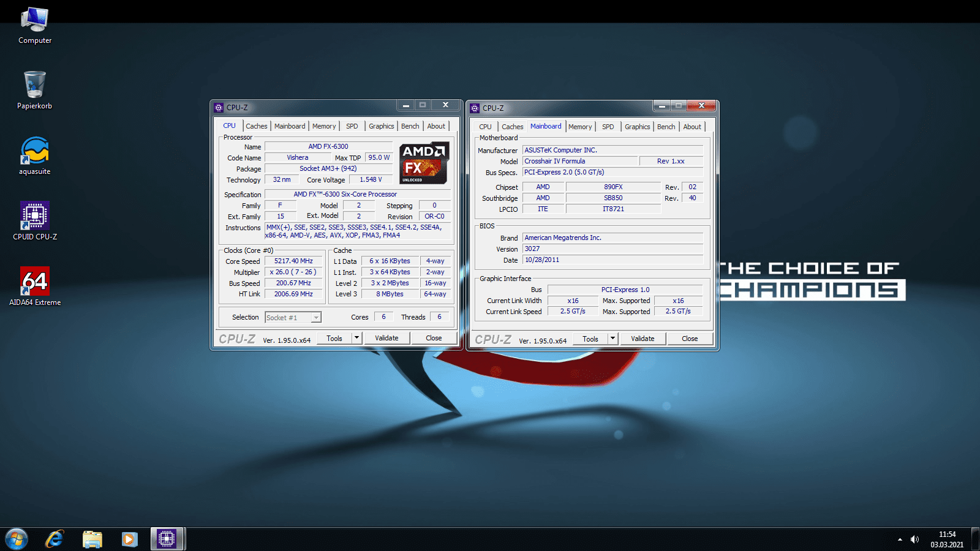The width and height of the screenshot is (980, 551).
Task: Open Bench tab in left CPU-Z window
Action: click(410, 126)
